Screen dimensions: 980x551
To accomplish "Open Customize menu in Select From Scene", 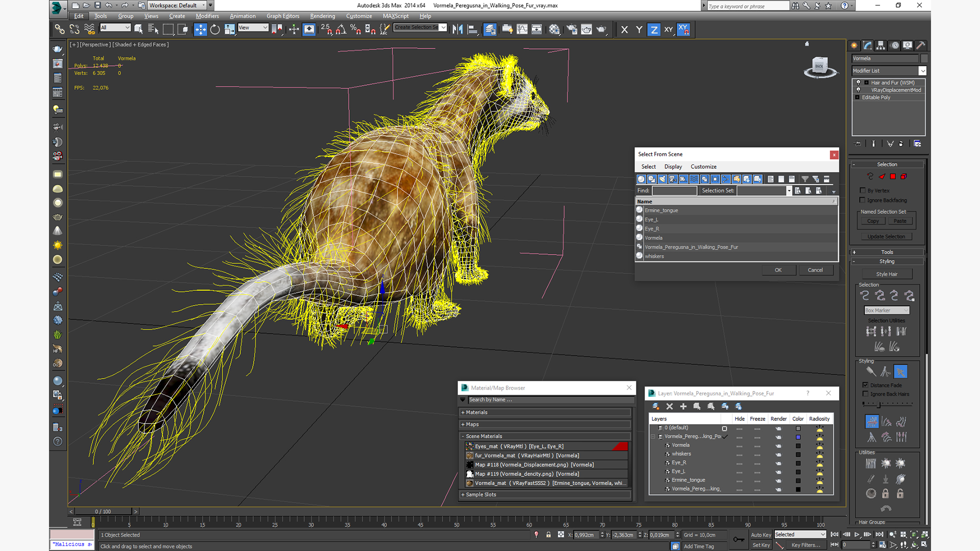I will [703, 167].
